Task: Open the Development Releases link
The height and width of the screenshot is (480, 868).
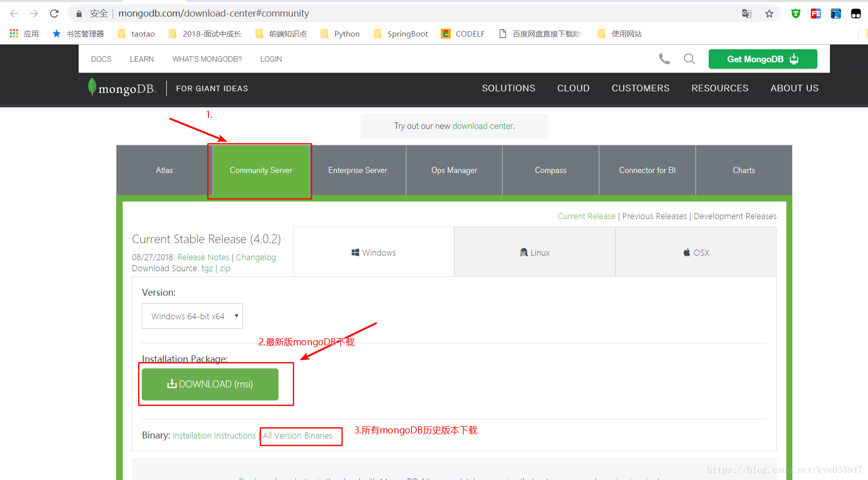Action: tap(735, 216)
